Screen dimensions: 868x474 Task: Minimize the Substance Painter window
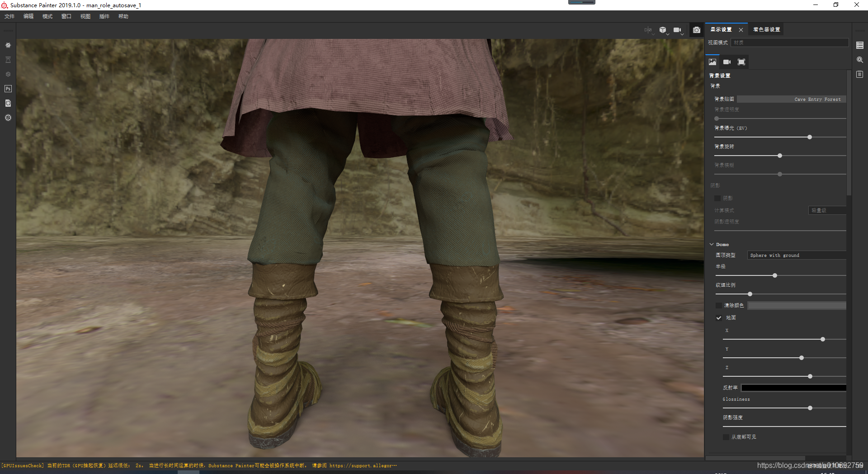(816, 5)
